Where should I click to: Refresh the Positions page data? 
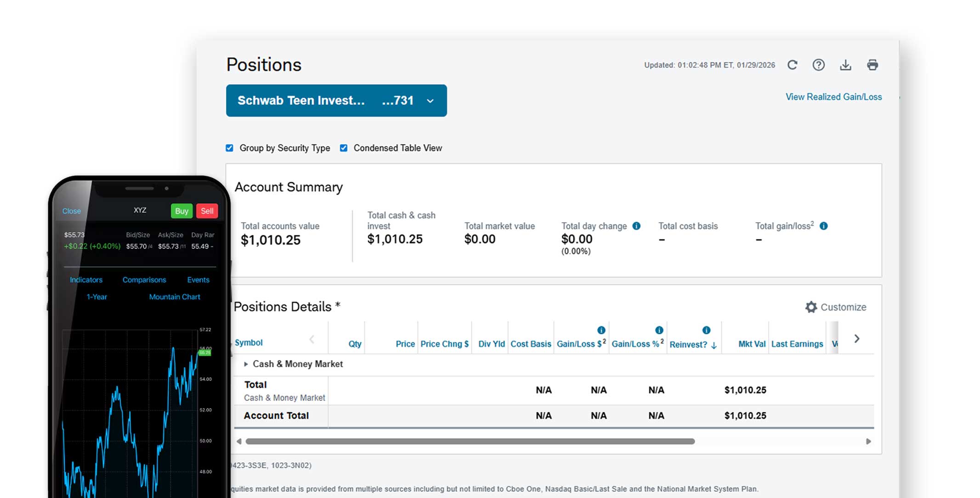pos(792,65)
